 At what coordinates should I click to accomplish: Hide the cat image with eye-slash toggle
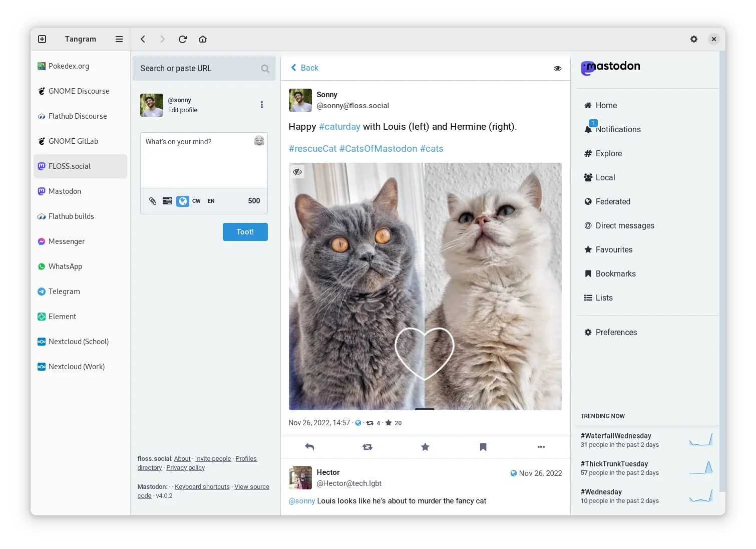pyautogui.click(x=297, y=172)
